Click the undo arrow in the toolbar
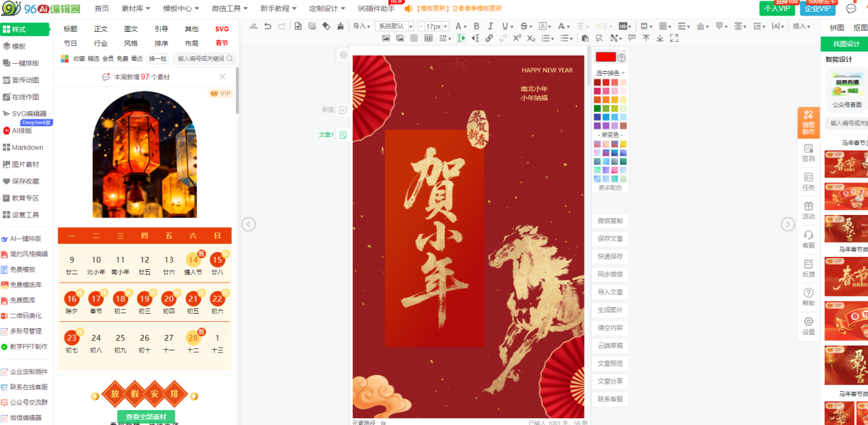 pos(268,26)
